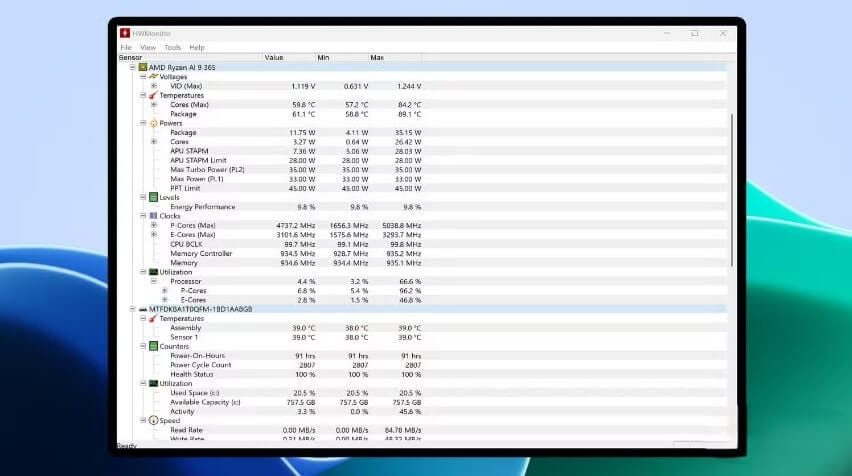Expand the VID (Max) voltage entry
852x476 pixels.
pyautogui.click(x=154, y=86)
